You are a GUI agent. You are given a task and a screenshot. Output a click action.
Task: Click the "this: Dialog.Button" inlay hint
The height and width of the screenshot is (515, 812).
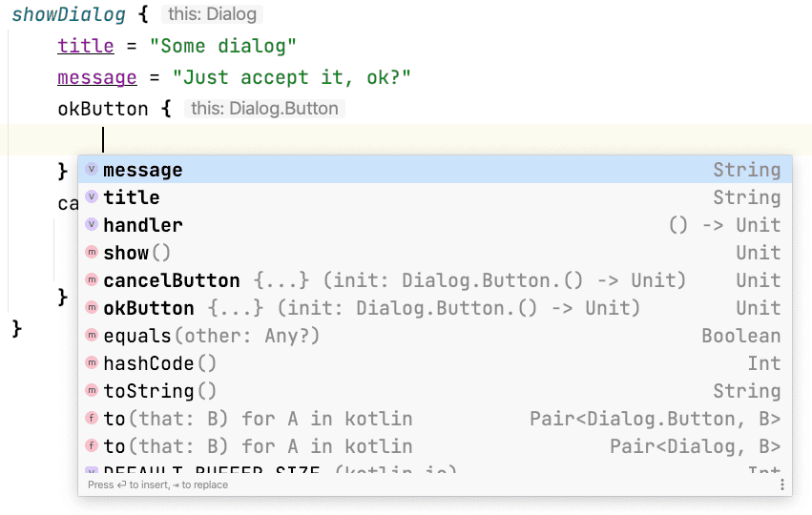[x=264, y=109]
